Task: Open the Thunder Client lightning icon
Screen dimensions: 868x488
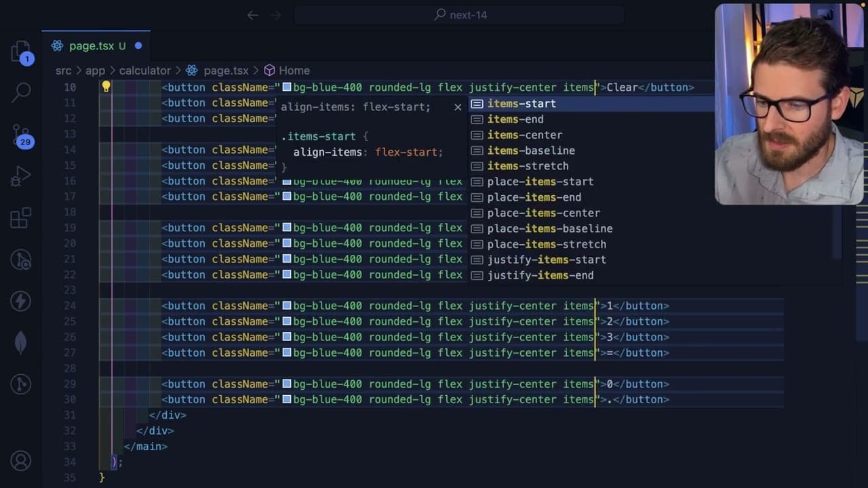Action: (x=21, y=301)
